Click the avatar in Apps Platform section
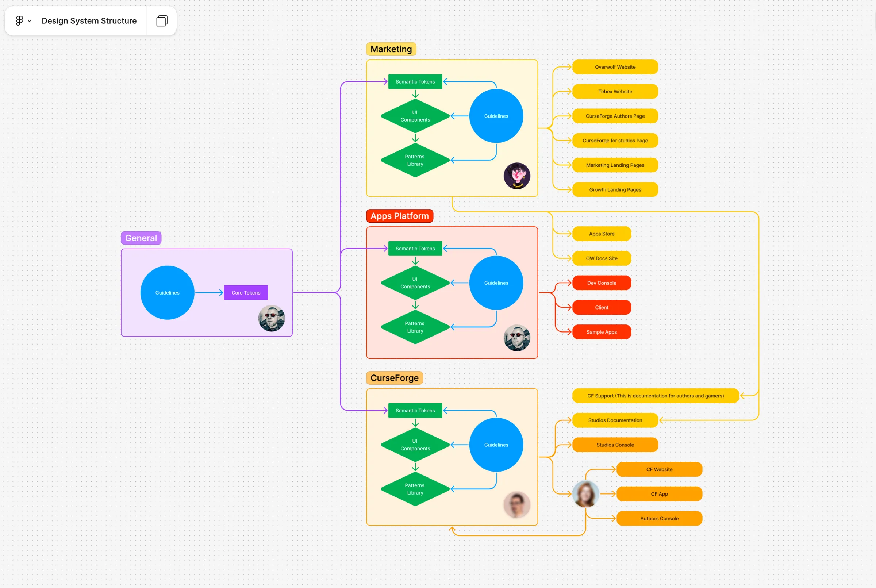Viewport: 876px width, 588px height. (x=517, y=338)
